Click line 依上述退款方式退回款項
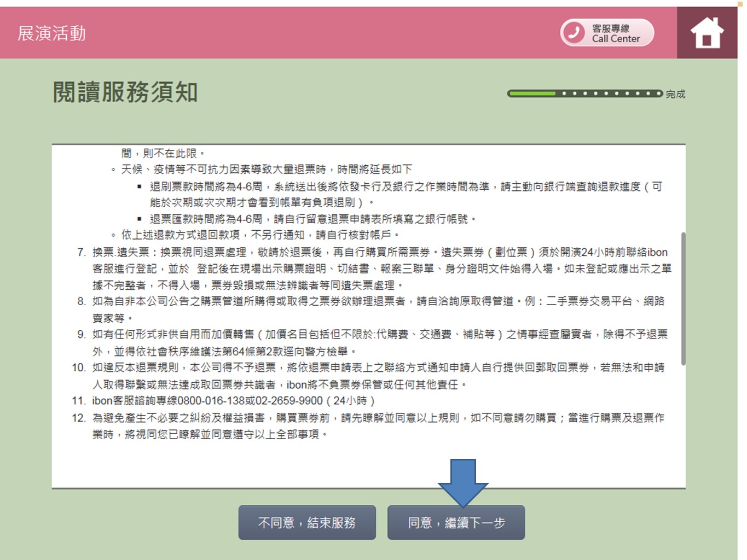Viewport: 747px width, 560px height. point(260,235)
